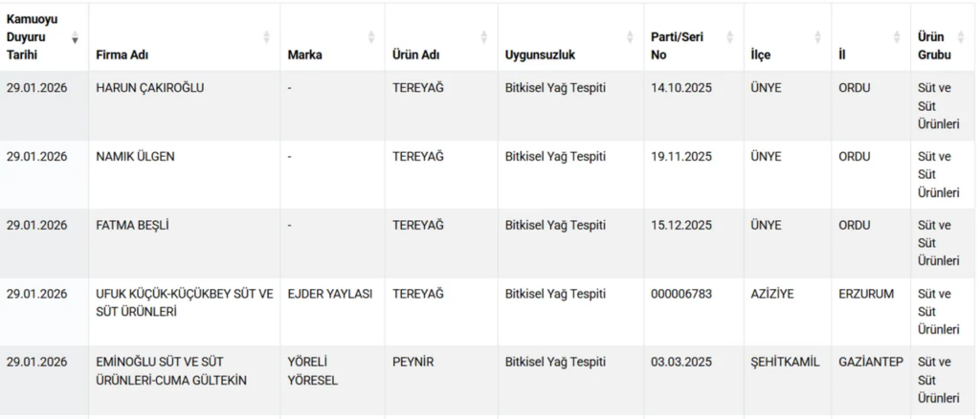Click batch number 000006783
The height and width of the screenshot is (419, 980).
click(681, 295)
